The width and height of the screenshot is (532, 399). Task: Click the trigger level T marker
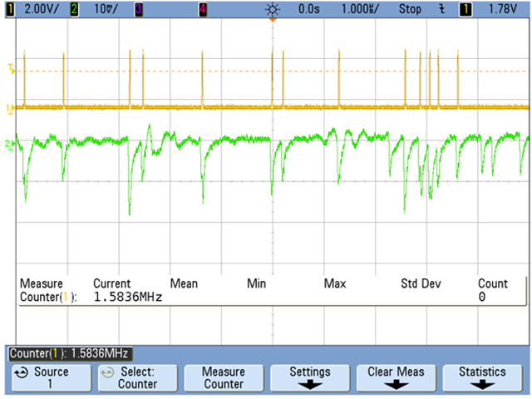pyautogui.click(x=11, y=69)
